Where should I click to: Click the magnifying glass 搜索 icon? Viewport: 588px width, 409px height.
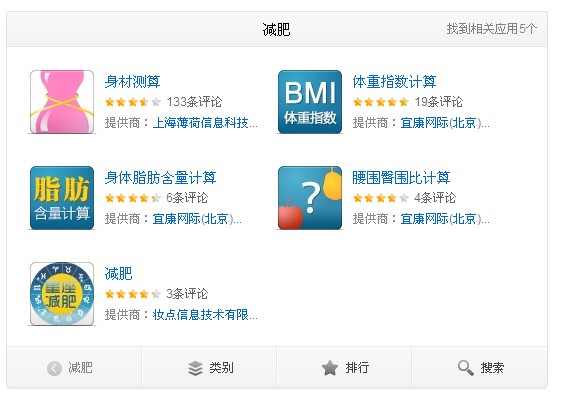tap(465, 368)
